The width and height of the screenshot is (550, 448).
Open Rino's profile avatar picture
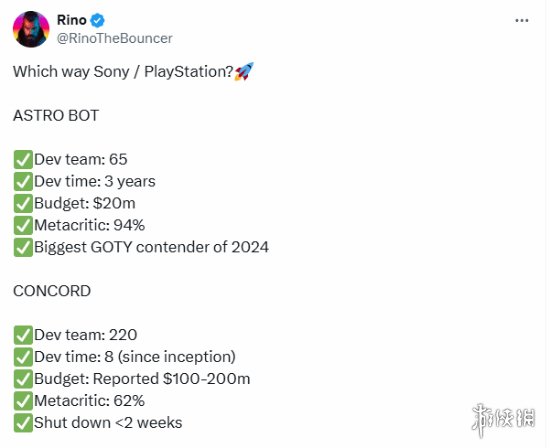31,29
